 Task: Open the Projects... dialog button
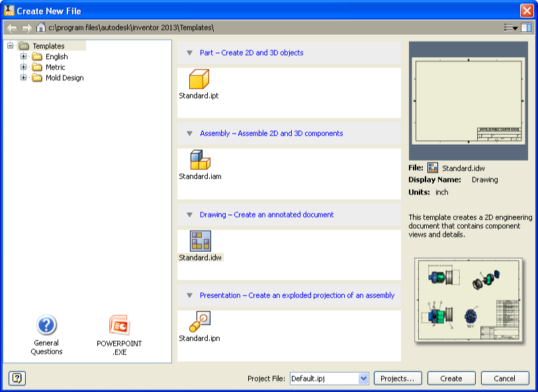[x=398, y=379]
